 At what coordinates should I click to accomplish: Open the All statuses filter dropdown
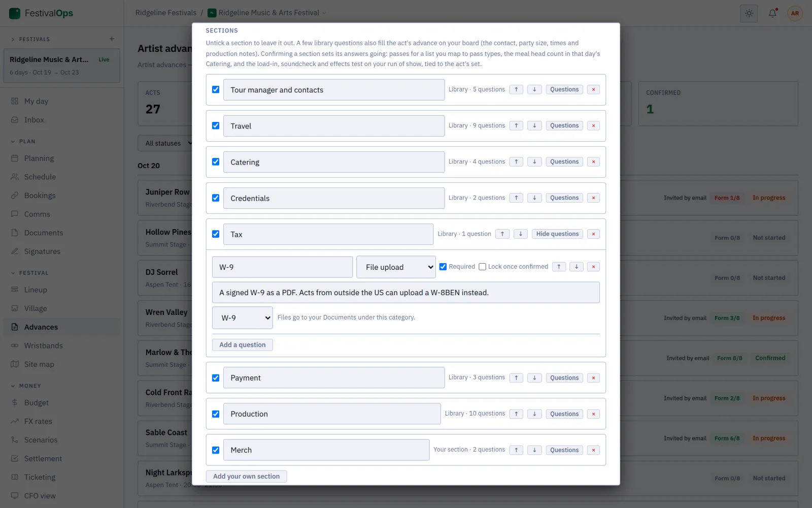click(x=167, y=143)
